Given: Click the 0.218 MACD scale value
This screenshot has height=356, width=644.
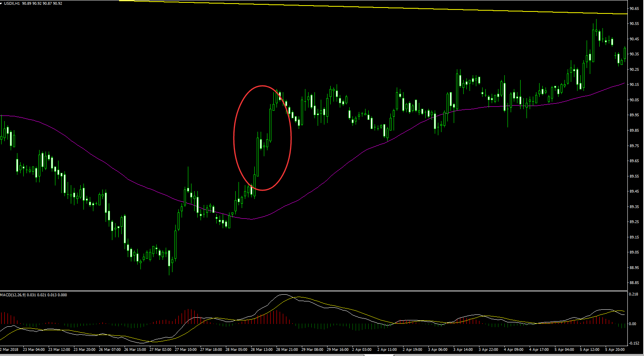Looking at the screenshot, I should pos(633,294).
